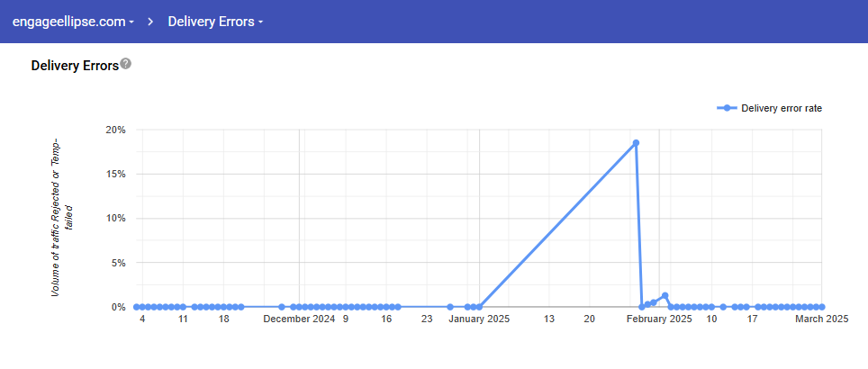Image resolution: width=868 pixels, height=369 pixels.
Task: Click the Delivery error rate legend marker
Action: (x=727, y=108)
